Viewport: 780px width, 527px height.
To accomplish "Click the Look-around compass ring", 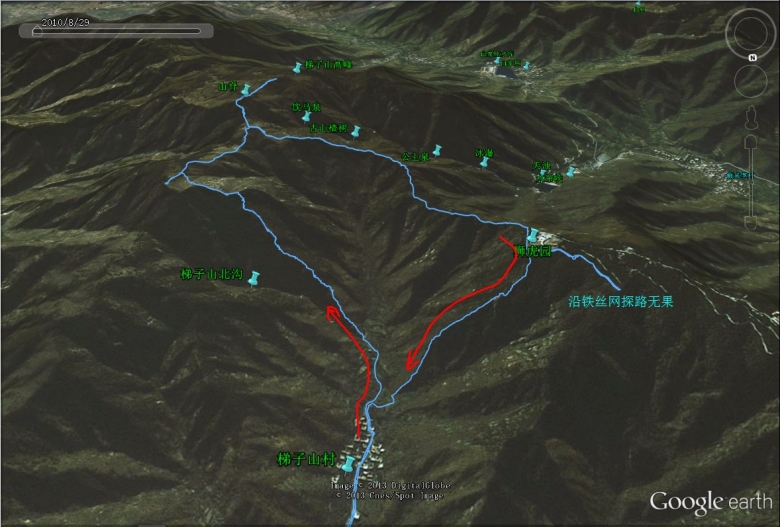I will [x=750, y=32].
